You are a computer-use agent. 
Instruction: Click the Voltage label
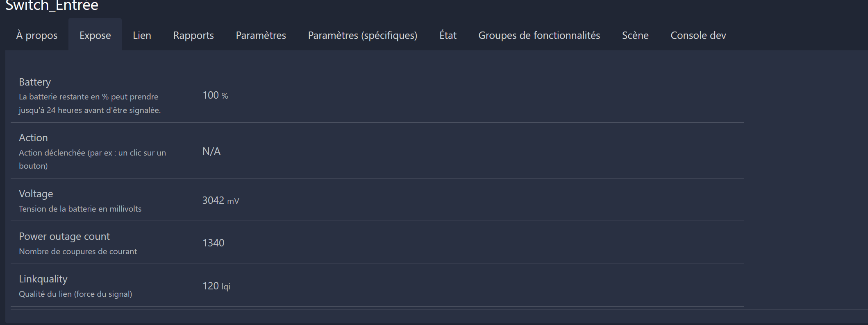tap(36, 194)
